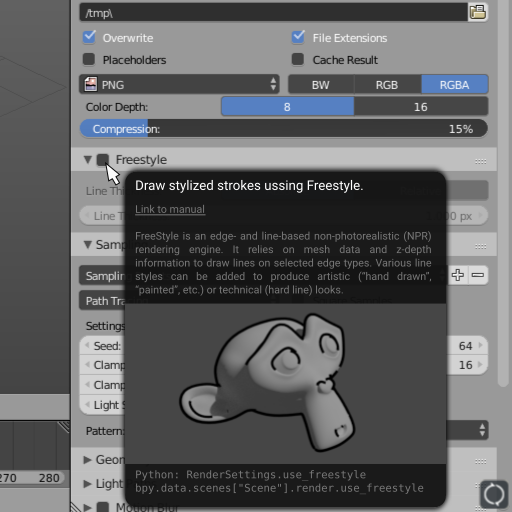This screenshot has width=512, height=512.
Task: Select RGBA color mode
Action: coord(455,85)
